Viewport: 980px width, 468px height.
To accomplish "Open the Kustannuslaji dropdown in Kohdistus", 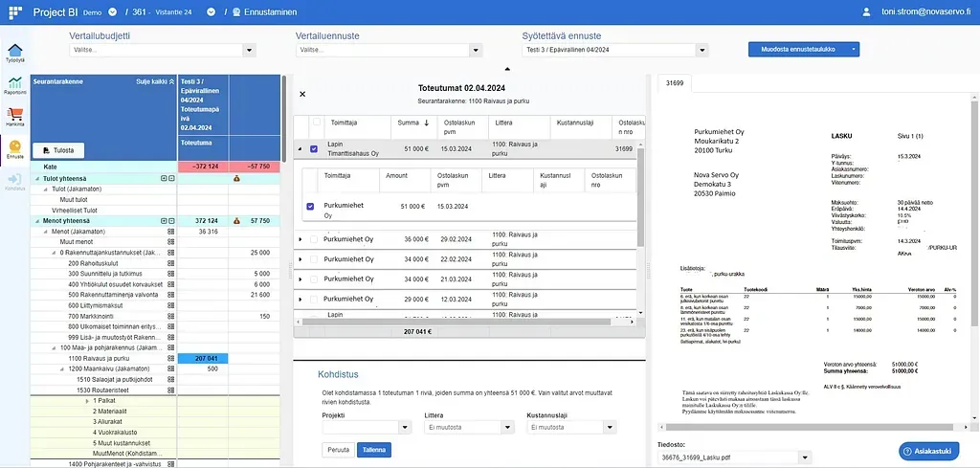I will pyautogui.click(x=610, y=428).
